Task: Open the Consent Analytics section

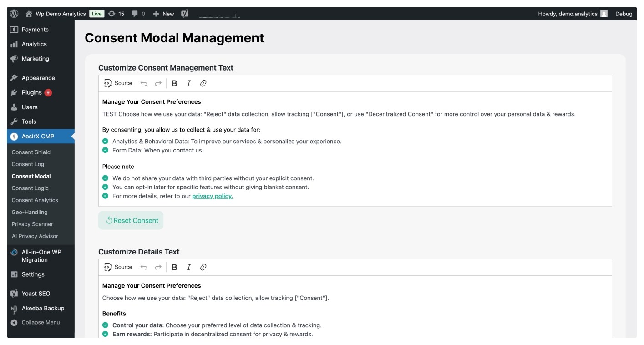Action: point(34,200)
